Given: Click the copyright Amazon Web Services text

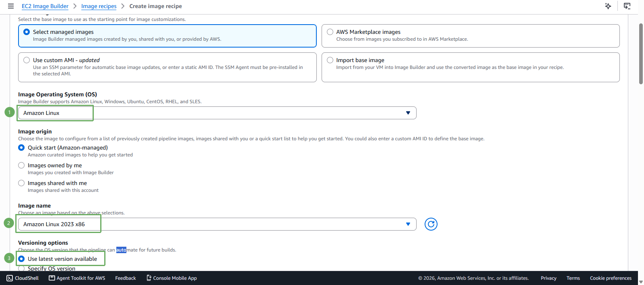Looking at the screenshot, I should point(473,278).
